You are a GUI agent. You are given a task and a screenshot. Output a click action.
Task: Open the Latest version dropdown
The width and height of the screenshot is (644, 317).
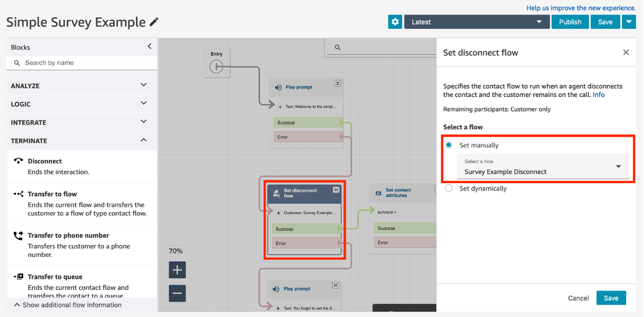(477, 22)
